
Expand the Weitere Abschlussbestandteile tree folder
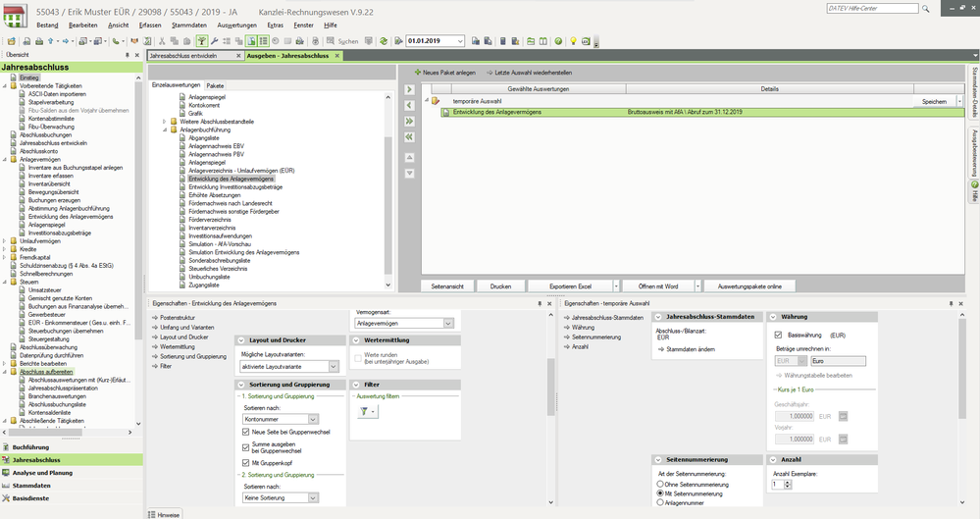click(x=164, y=121)
